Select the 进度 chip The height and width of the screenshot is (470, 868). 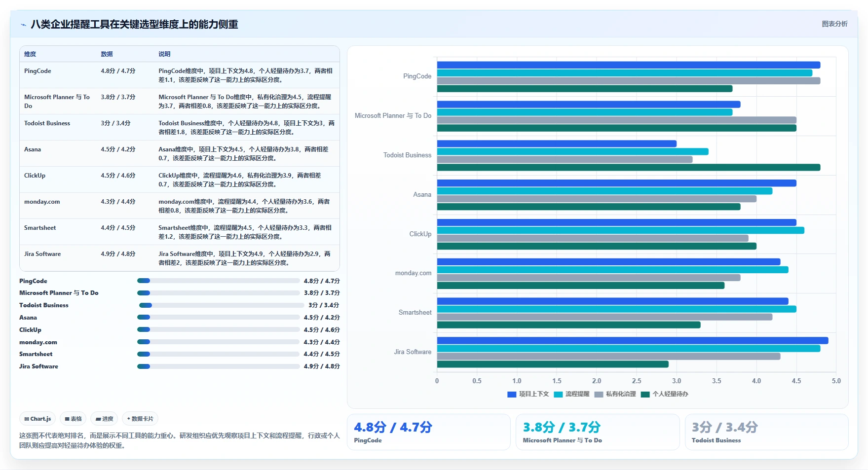point(104,419)
